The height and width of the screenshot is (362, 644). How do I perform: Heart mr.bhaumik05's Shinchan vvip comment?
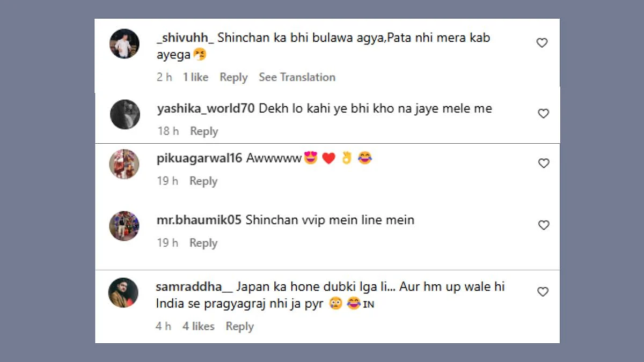pyautogui.click(x=544, y=225)
